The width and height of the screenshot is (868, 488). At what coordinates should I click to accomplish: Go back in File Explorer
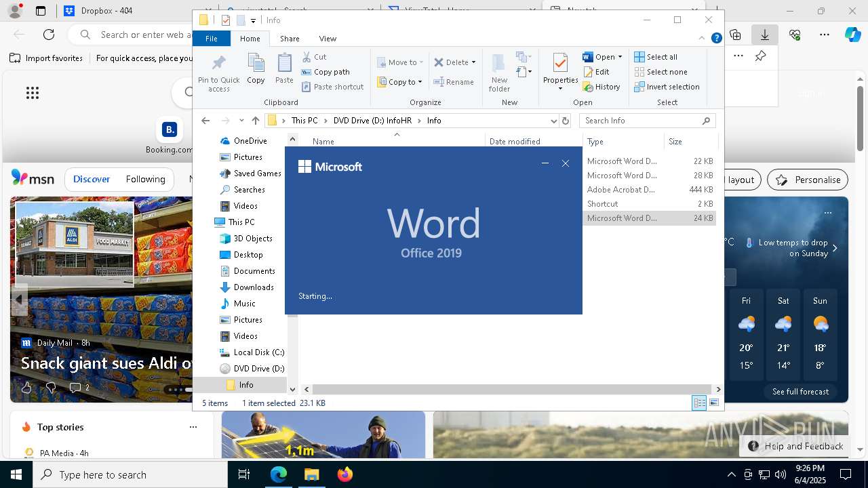205,121
